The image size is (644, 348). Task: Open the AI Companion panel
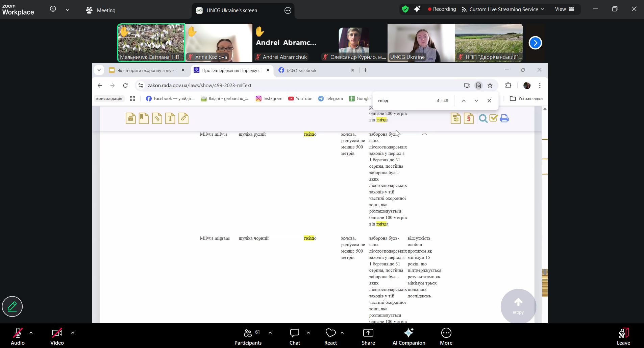pos(408,337)
